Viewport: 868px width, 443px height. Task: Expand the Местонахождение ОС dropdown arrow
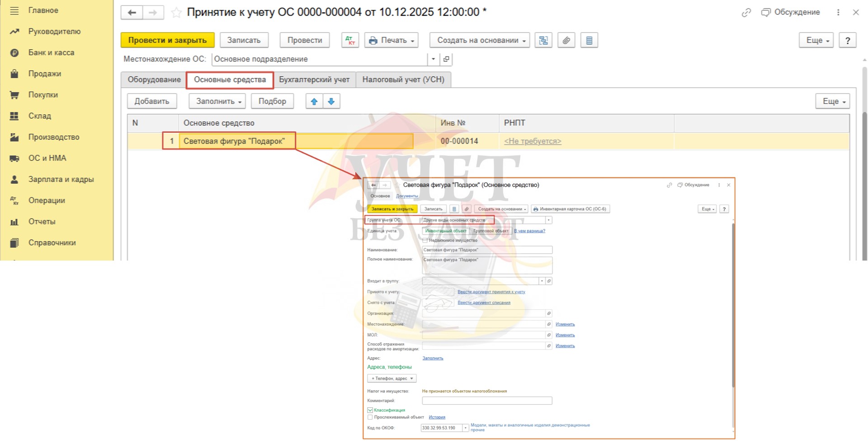pos(433,59)
